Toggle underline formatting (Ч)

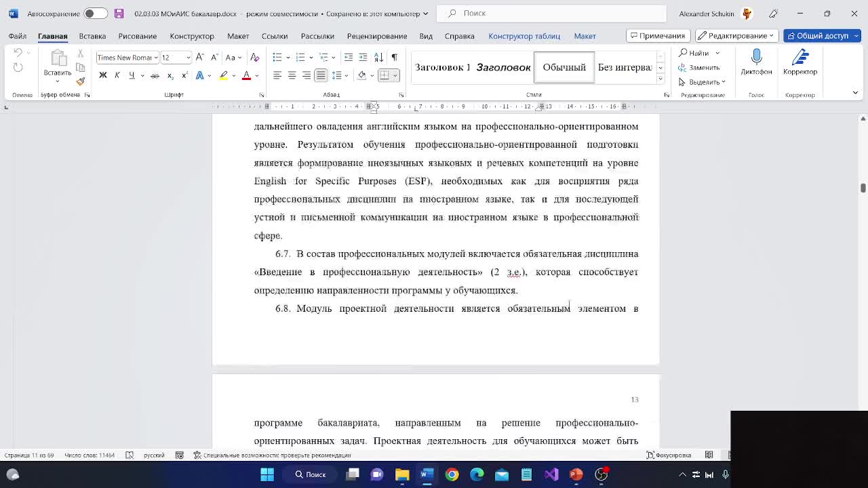click(131, 75)
